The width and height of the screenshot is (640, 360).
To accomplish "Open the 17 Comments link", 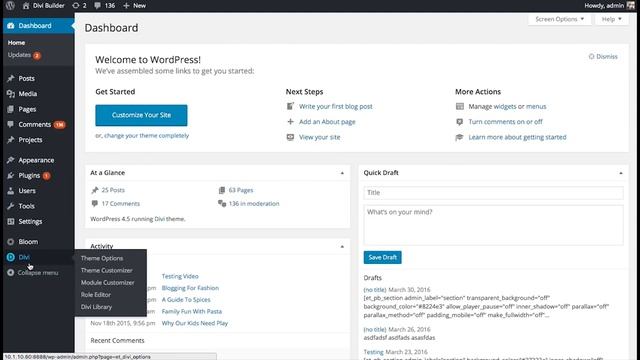I will 121,204.
